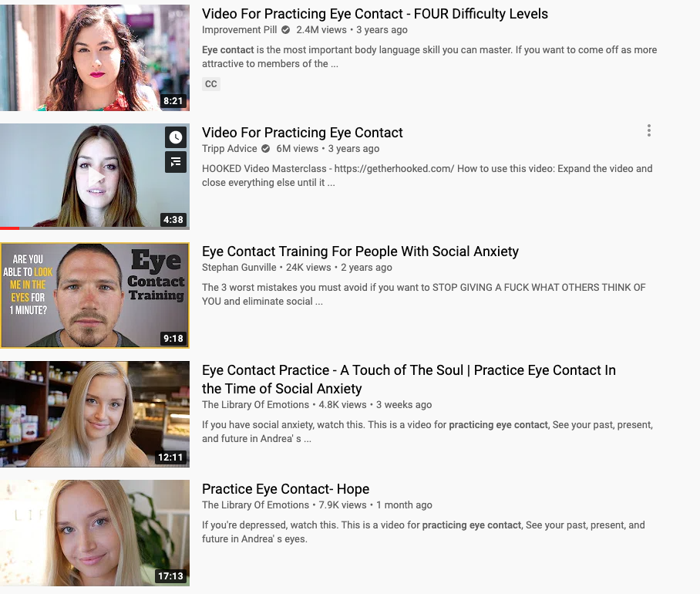
Task: Click the verified badge next to Tripp Advice
Action: [266, 149]
